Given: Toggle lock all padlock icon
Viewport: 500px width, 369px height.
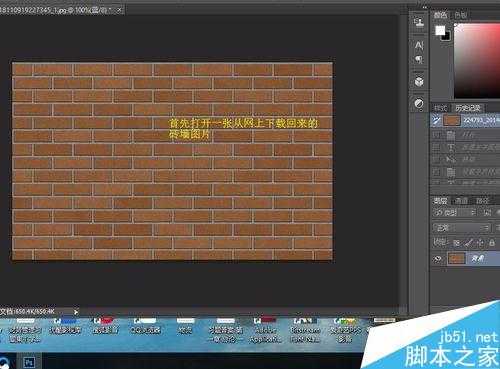Looking at the screenshot, I should click(492, 243).
